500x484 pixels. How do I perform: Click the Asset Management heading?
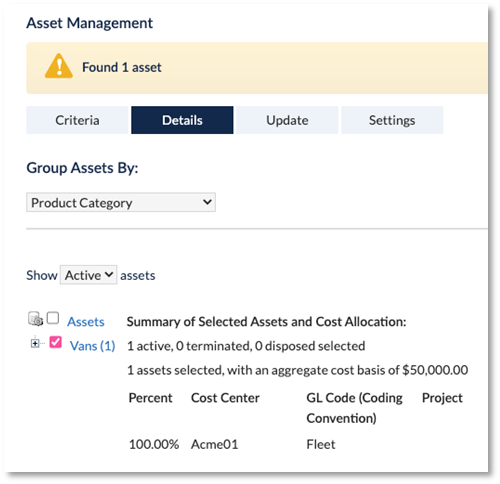coord(90,23)
